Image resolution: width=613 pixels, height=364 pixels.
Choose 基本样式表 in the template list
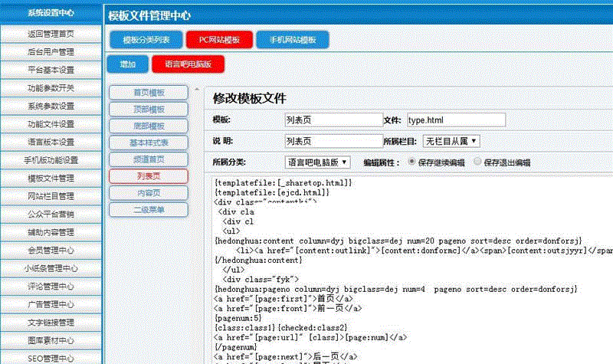coord(149,143)
